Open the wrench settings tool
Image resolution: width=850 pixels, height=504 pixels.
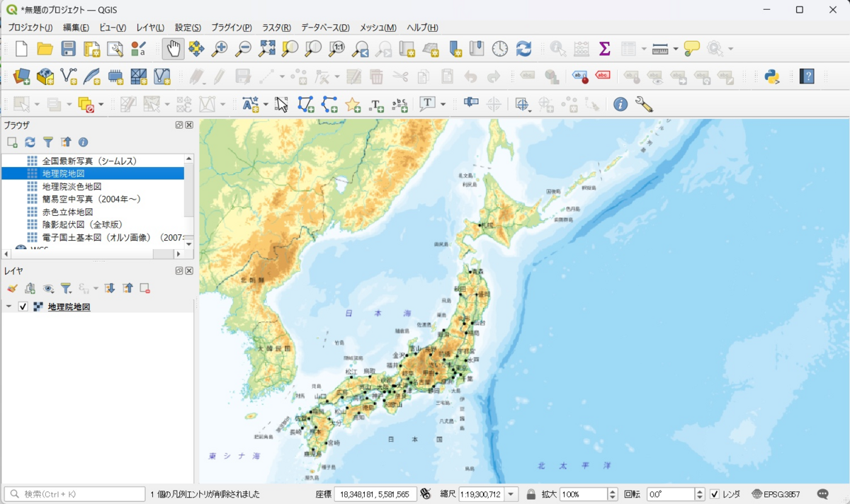tap(644, 105)
